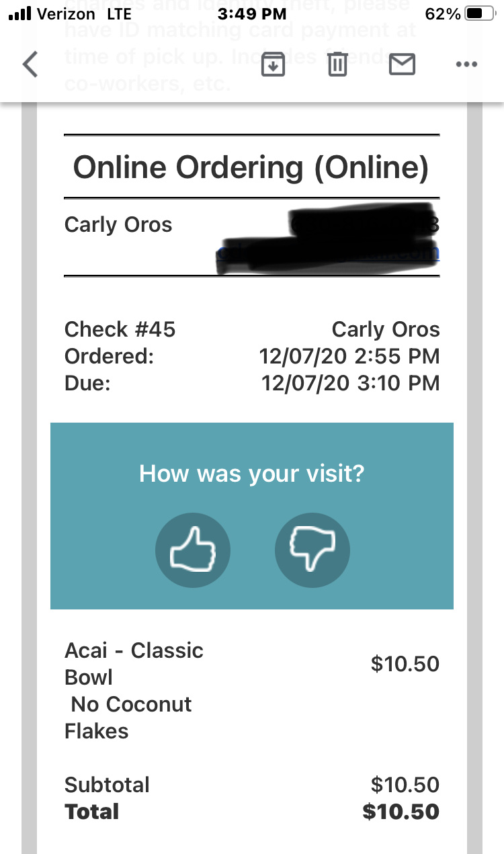
Task: Tap the battery icon in status bar
Action: point(479,15)
